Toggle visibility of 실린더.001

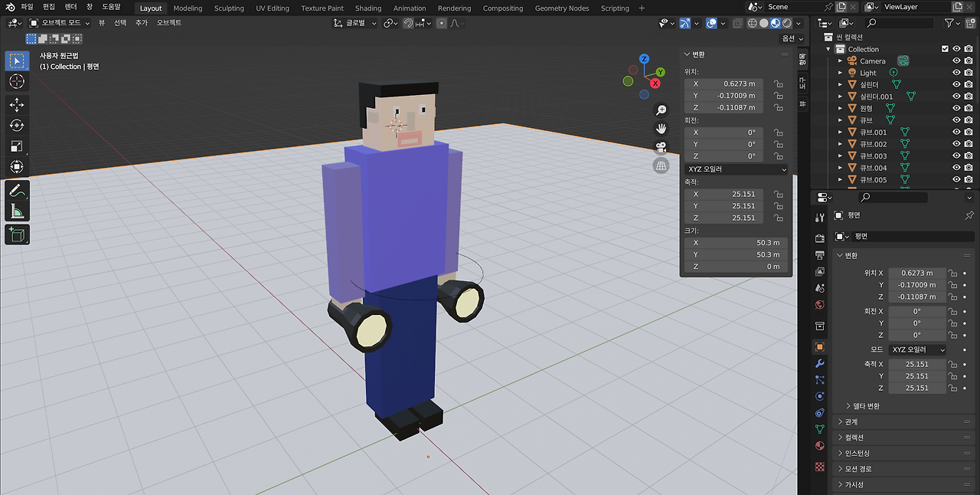tap(956, 97)
